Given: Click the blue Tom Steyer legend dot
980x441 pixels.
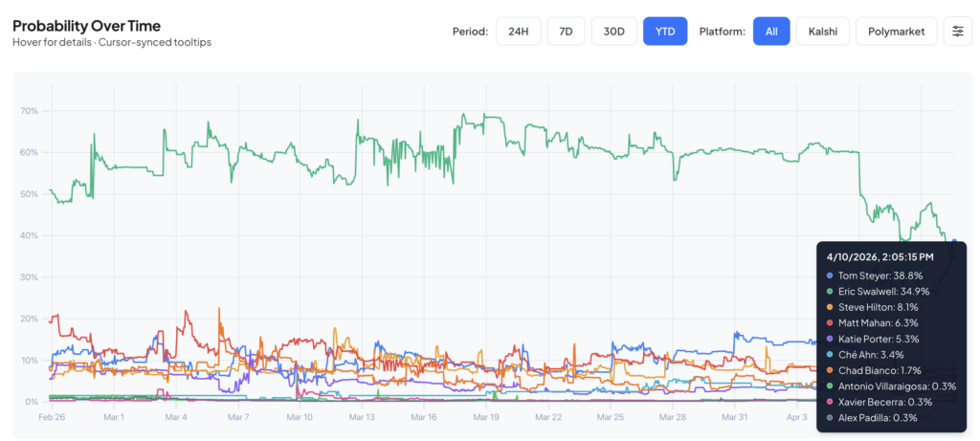Looking at the screenshot, I should (829, 274).
